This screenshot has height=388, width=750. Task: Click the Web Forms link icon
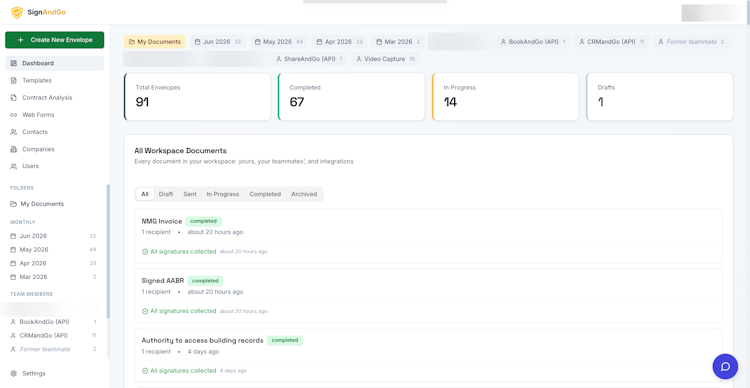13,115
